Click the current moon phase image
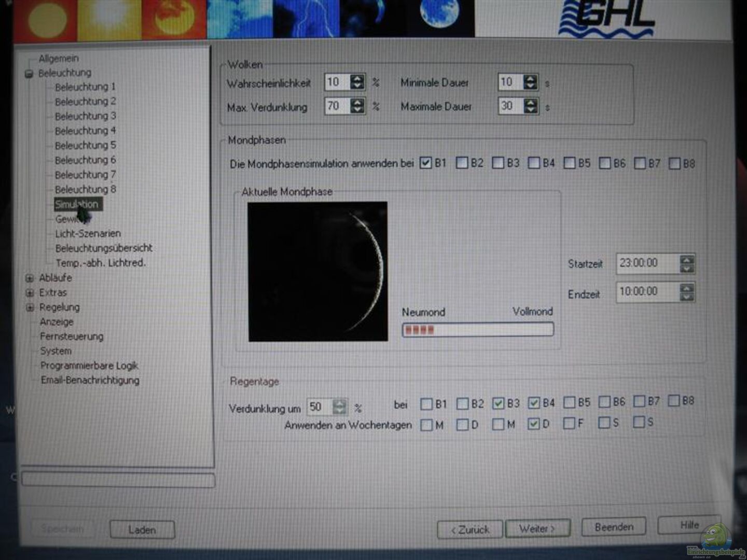Image resolution: width=747 pixels, height=560 pixels. point(317,271)
